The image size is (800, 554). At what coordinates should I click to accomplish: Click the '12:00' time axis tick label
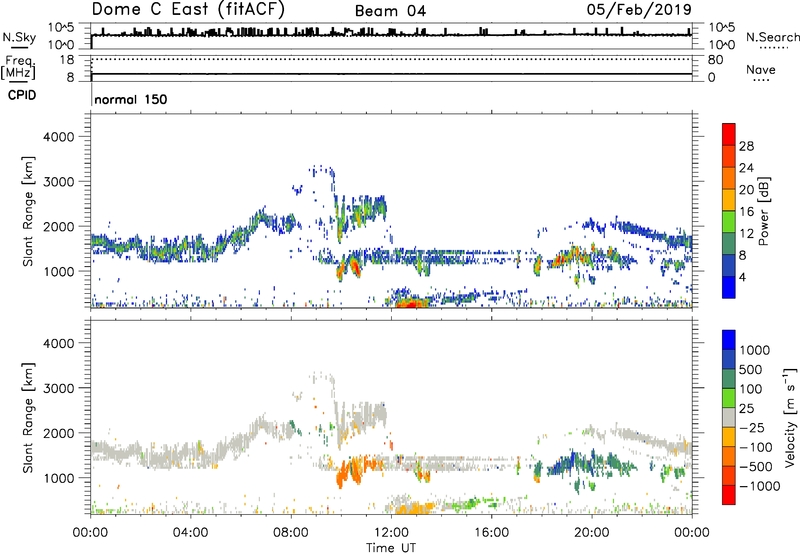391,533
